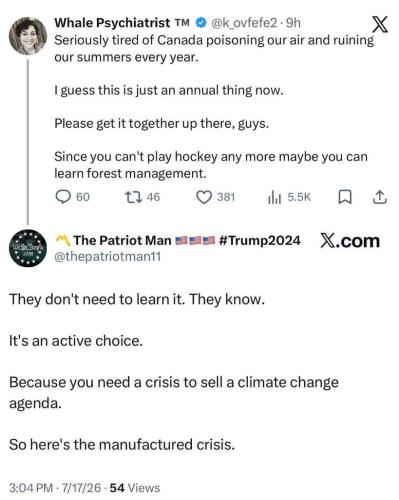This screenshot has width=399, height=500.
Task: Open the @k_ovfefe2 handle link
Action: coord(244,23)
